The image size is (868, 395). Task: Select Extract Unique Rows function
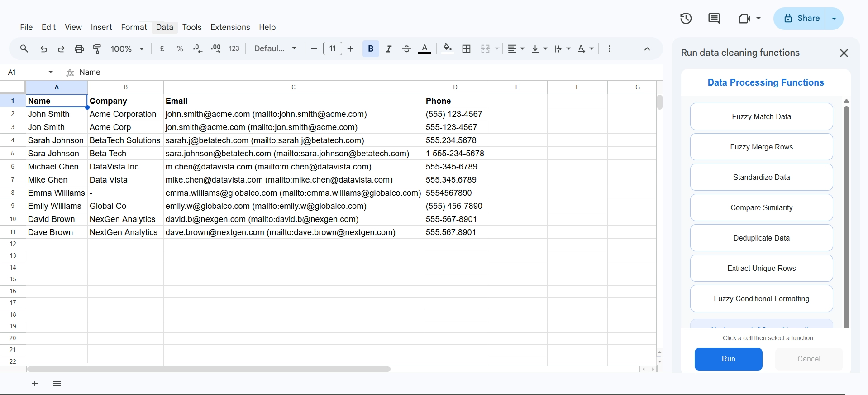(x=761, y=268)
